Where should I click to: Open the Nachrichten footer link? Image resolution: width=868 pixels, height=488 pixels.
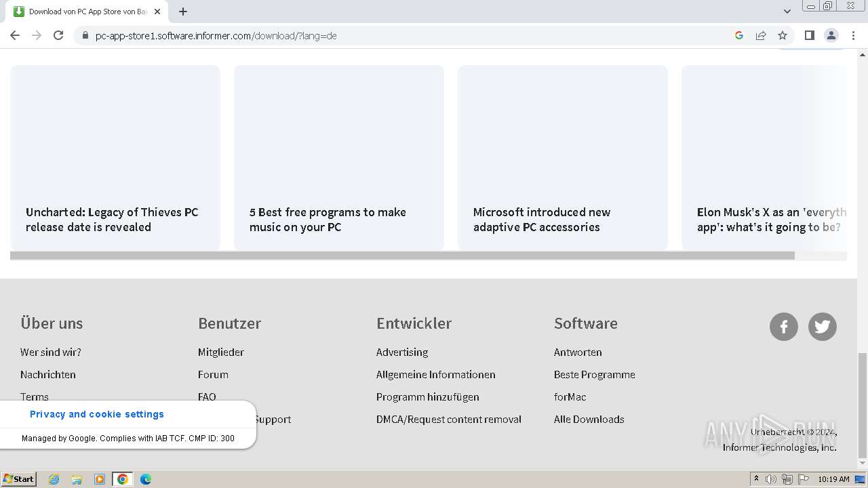click(48, 374)
